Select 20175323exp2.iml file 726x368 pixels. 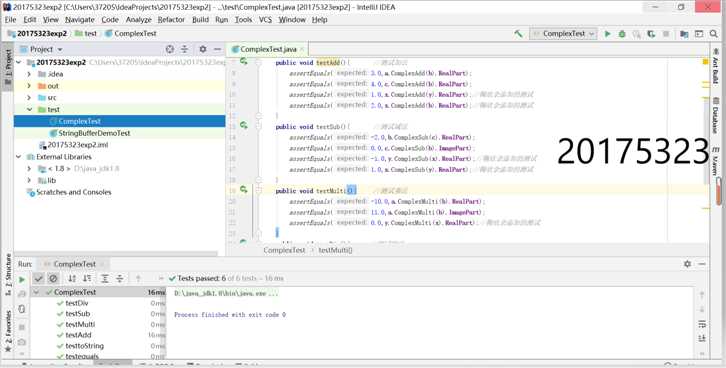[x=119, y=145]
